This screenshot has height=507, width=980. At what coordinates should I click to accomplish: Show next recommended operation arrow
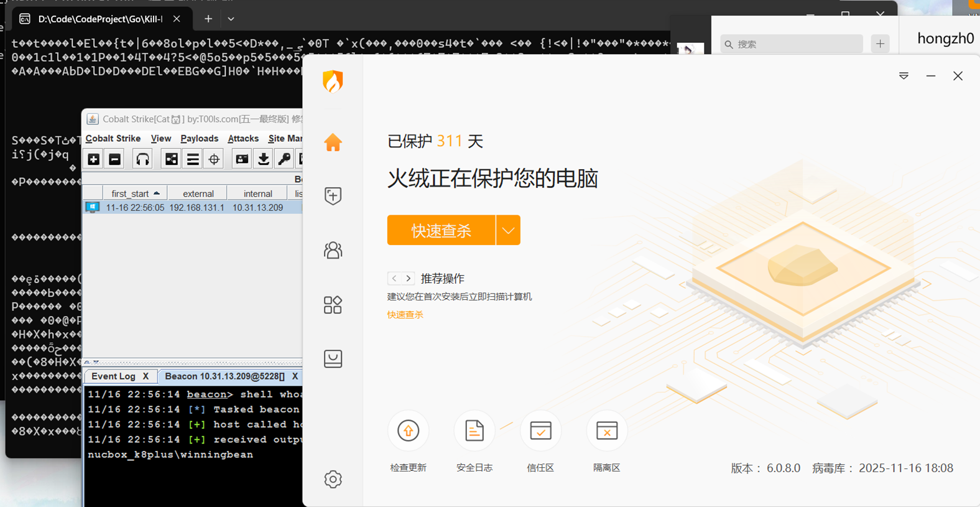click(x=408, y=278)
